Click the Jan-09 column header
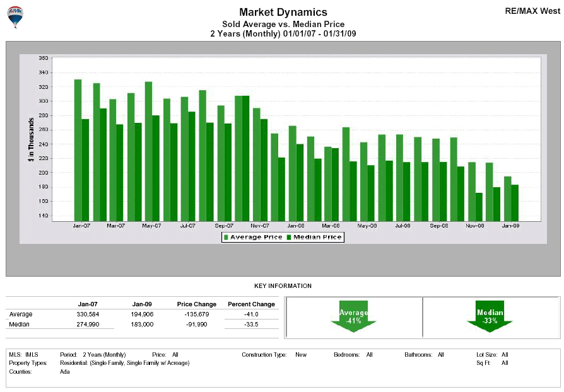 pyautogui.click(x=142, y=304)
